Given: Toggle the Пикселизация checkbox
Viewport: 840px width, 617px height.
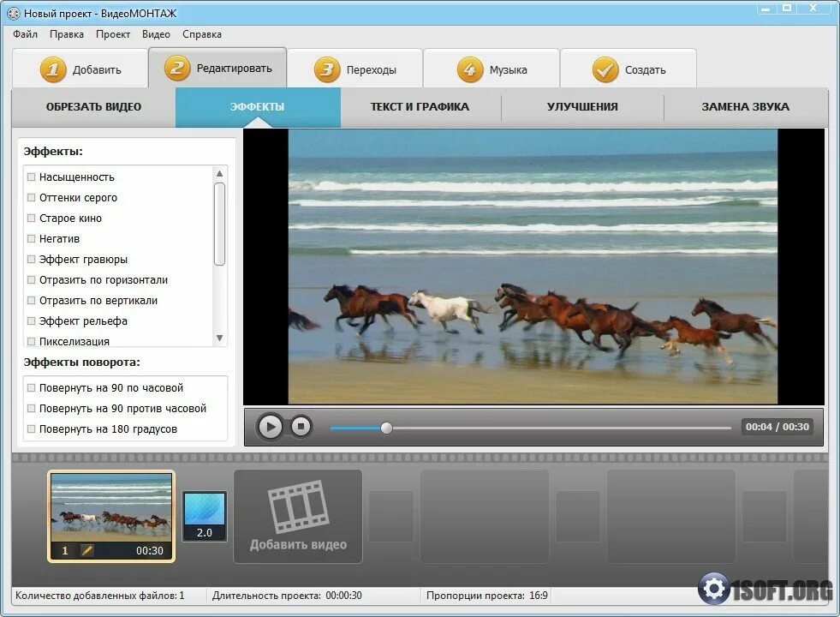Looking at the screenshot, I should tap(31, 341).
